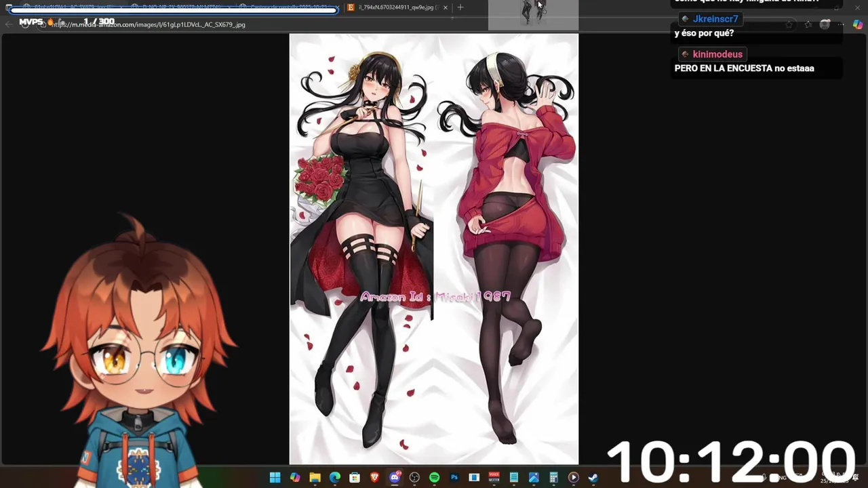The width and height of the screenshot is (868, 488).
Task: Click username kinimodeus in chat overlay
Action: tap(717, 54)
